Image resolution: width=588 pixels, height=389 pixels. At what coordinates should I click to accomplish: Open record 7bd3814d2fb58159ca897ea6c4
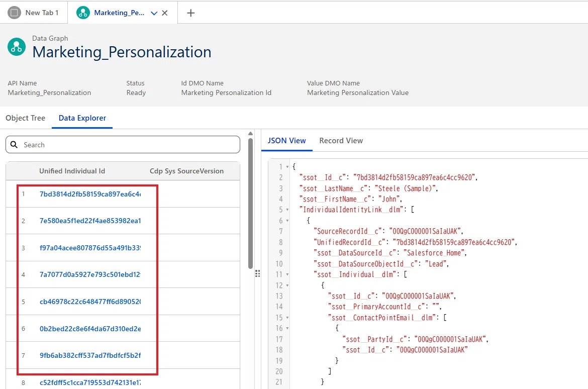[x=90, y=194]
